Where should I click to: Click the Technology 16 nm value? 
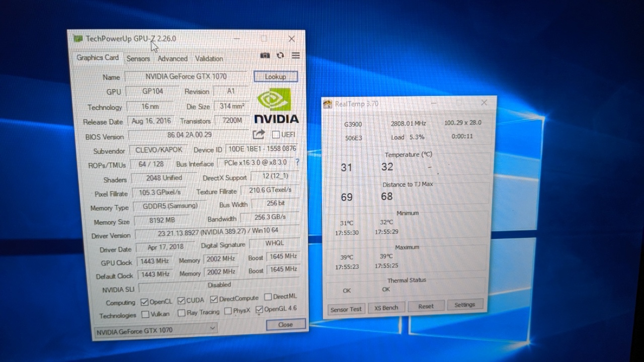(150, 107)
